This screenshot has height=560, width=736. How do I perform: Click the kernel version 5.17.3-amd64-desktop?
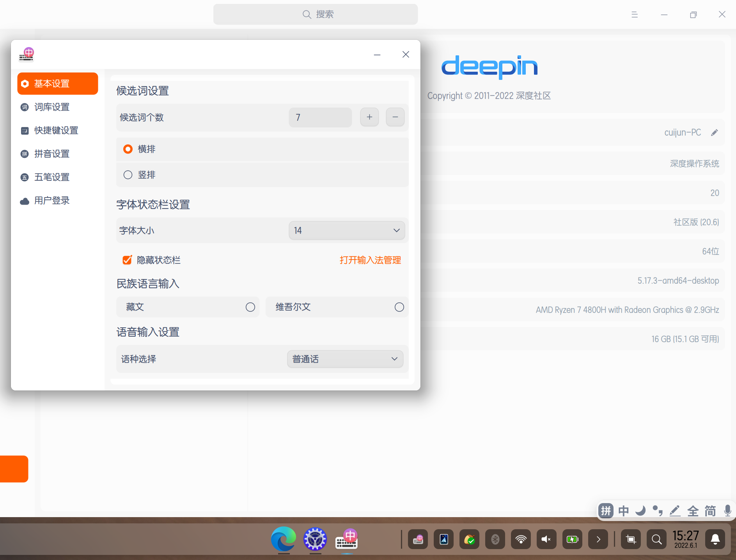coord(678,281)
